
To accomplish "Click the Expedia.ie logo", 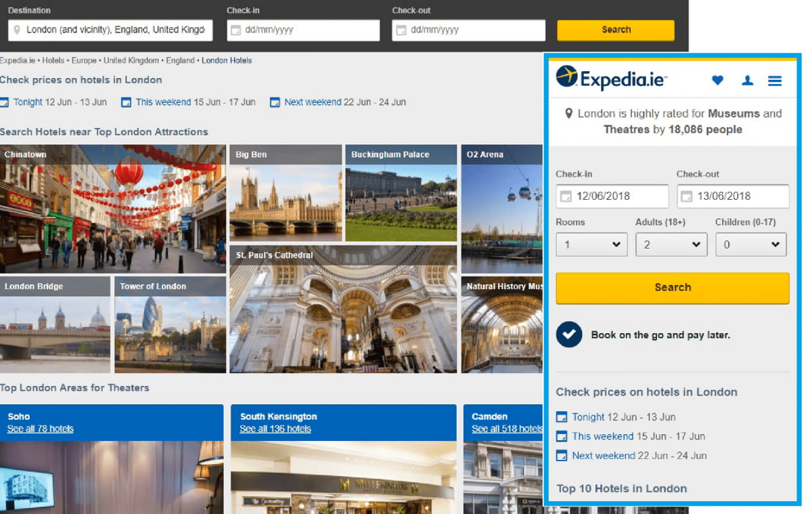I will [611, 79].
